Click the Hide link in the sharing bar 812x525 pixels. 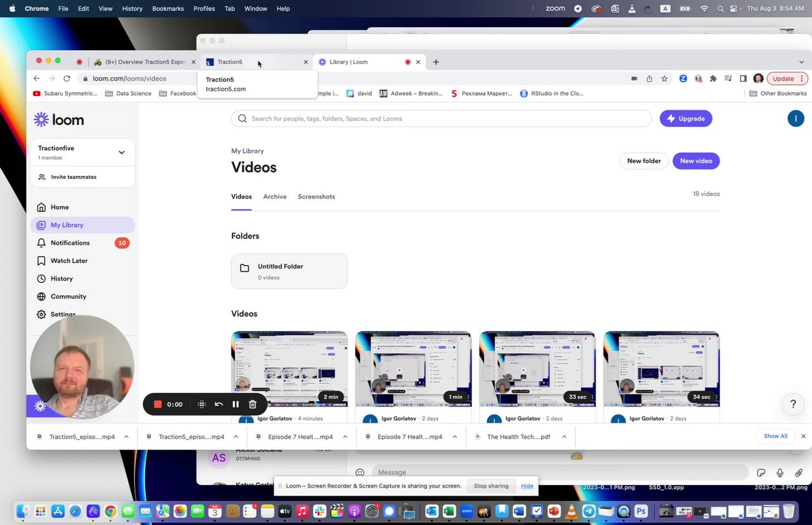(x=527, y=486)
